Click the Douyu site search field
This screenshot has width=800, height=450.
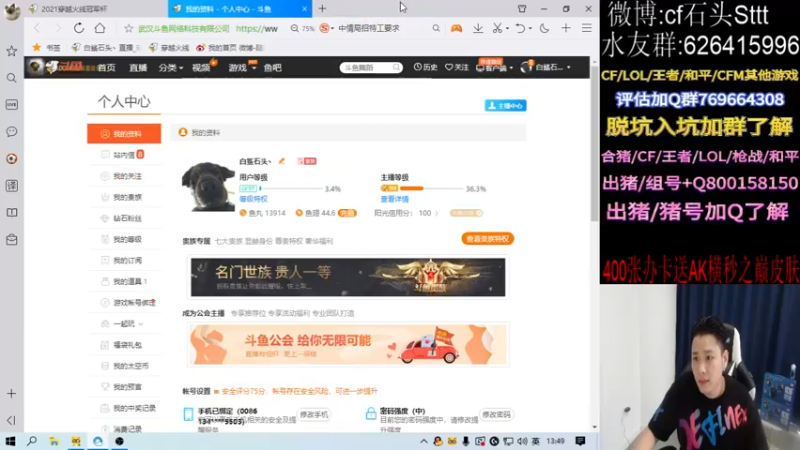pyautogui.click(x=371, y=67)
